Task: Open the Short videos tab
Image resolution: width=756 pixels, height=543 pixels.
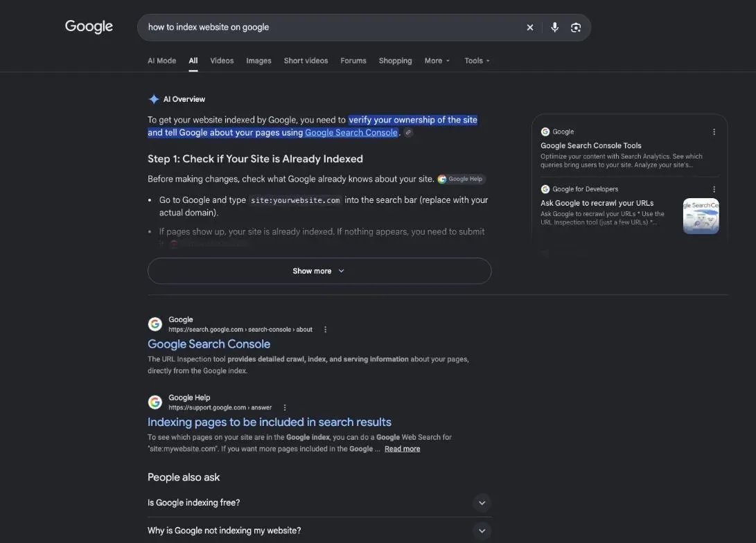Action: tap(306, 61)
